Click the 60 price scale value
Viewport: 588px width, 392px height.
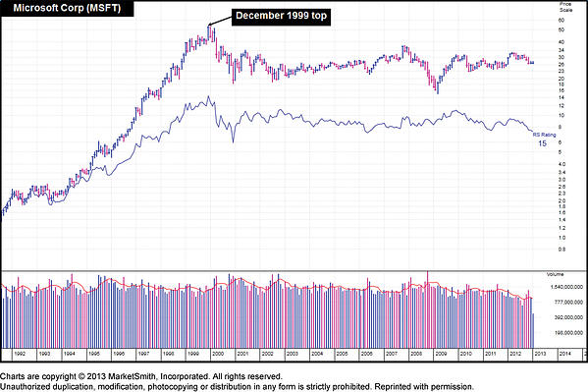(561, 21)
